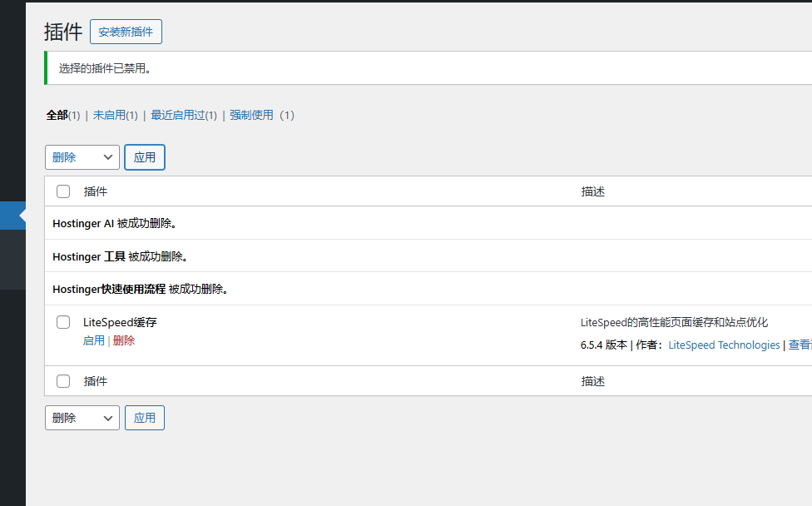Open the LiteSpeed Technologies author link

(724, 345)
